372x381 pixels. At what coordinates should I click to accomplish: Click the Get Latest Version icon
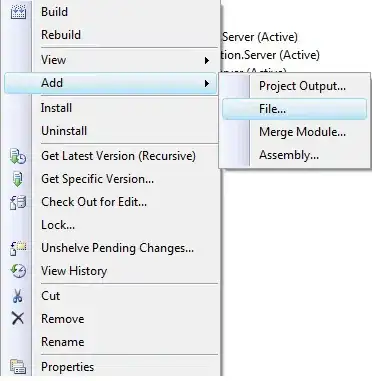click(x=18, y=156)
